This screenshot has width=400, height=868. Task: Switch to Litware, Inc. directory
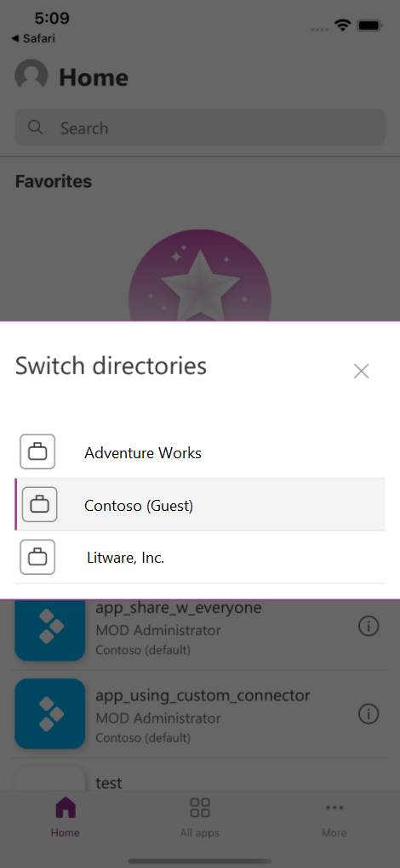pyautogui.click(x=200, y=558)
